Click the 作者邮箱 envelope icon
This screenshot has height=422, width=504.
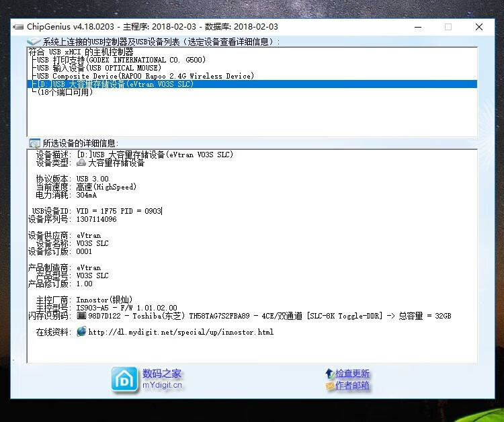[x=329, y=386]
